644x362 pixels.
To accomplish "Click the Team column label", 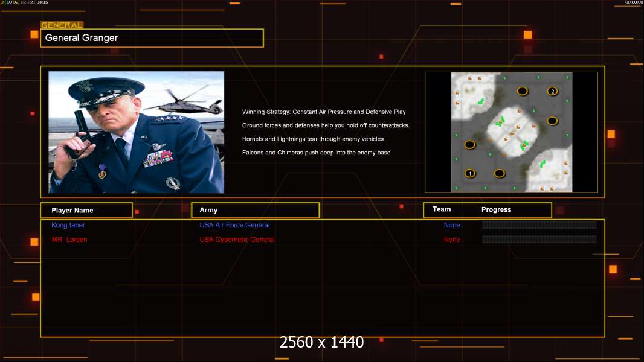I will [442, 209].
